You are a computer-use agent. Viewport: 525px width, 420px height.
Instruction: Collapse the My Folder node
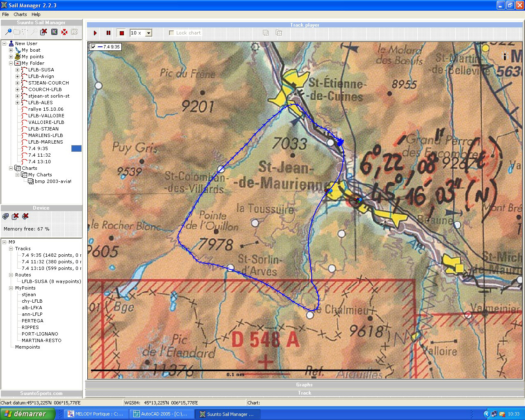tap(11, 63)
